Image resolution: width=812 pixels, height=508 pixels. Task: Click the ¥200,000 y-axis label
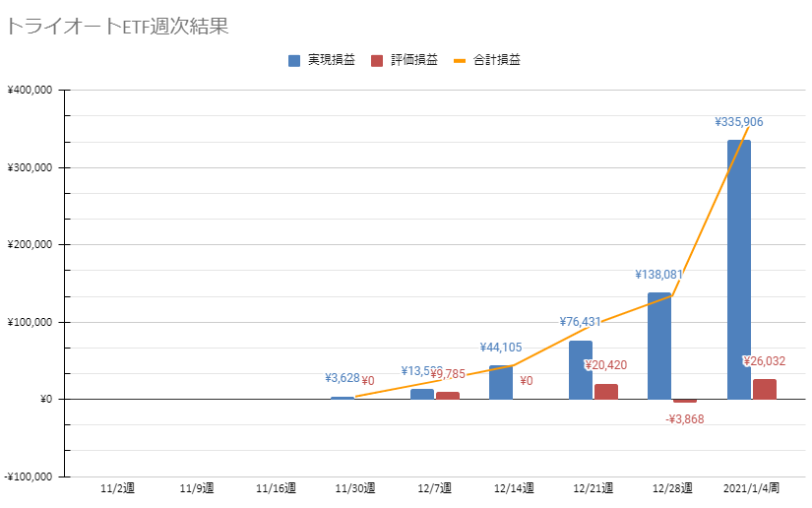[30, 244]
